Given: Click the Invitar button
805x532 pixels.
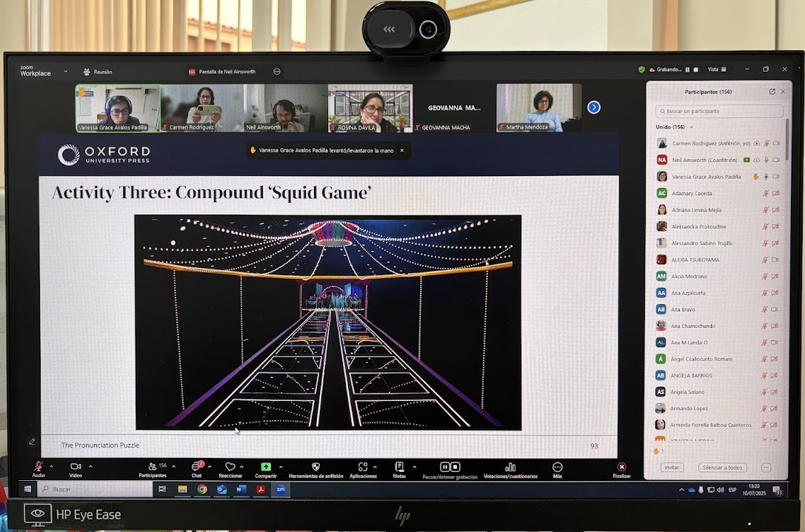Looking at the screenshot, I should point(672,468).
